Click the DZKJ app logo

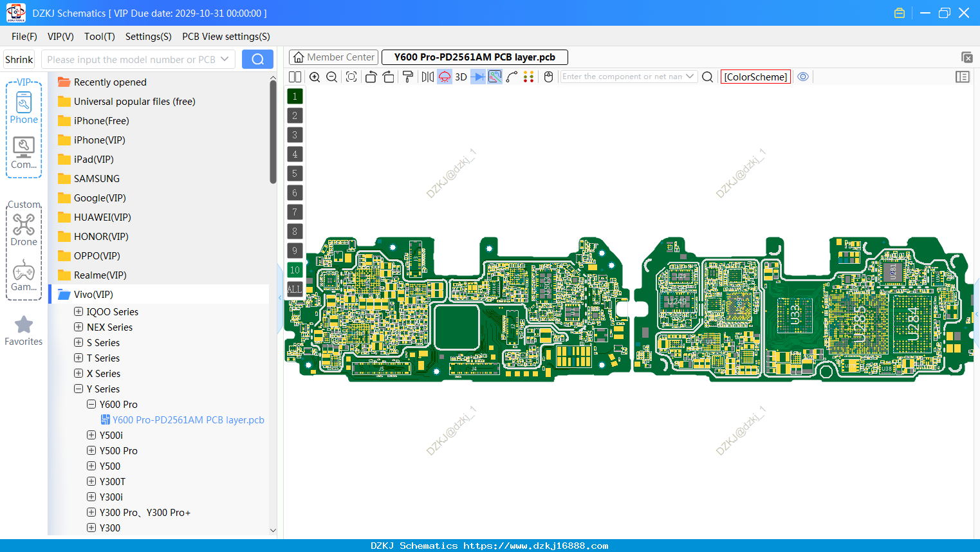15,13
